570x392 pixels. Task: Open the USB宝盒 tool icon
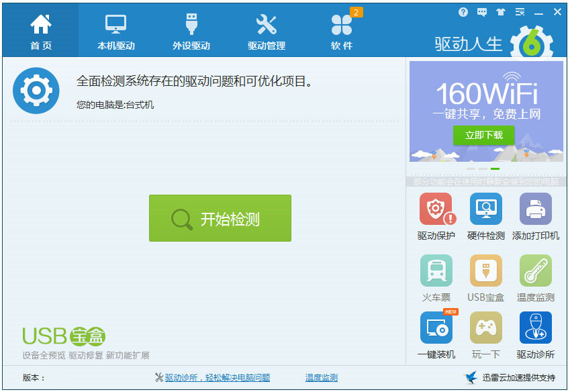(x=485, y=271)
